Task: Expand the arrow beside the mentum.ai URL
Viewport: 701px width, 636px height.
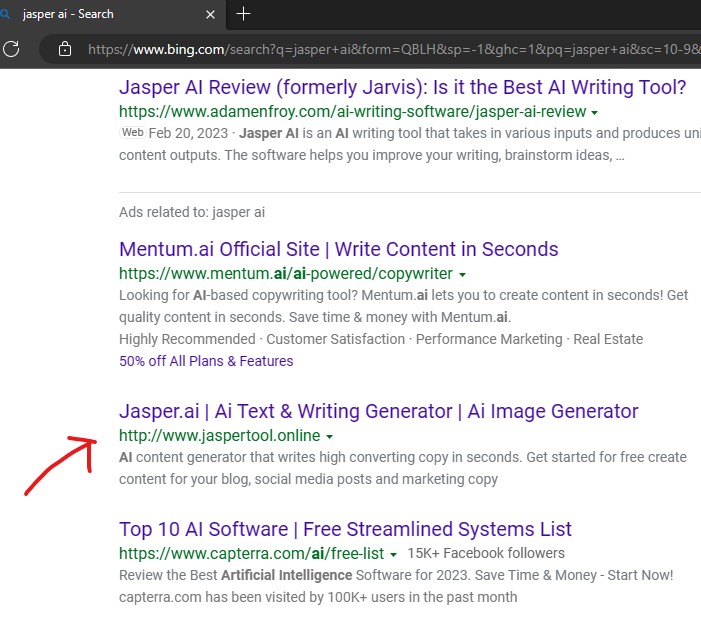Action: (x=463, y=275)
